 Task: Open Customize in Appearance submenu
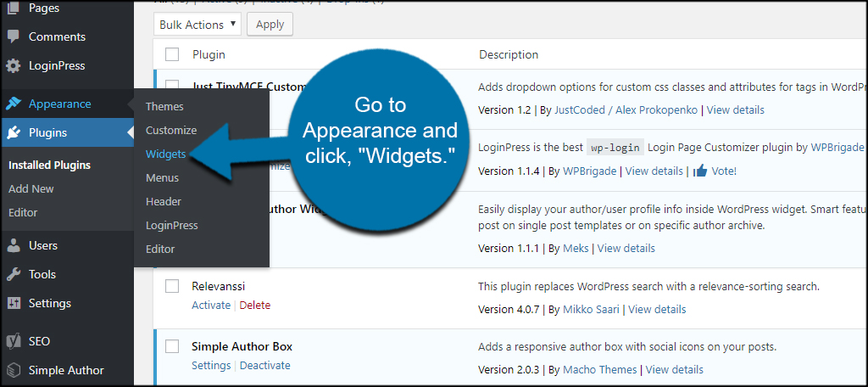171,131
